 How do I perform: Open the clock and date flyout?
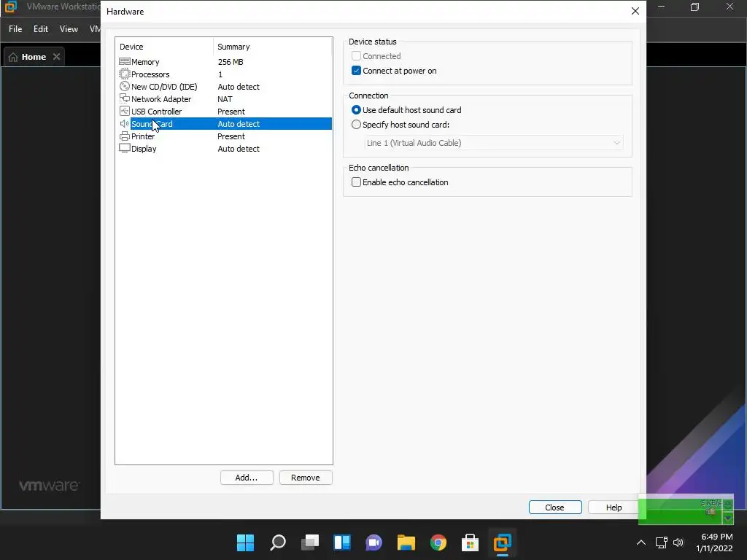pyautogui.click(x=715, y=542)
